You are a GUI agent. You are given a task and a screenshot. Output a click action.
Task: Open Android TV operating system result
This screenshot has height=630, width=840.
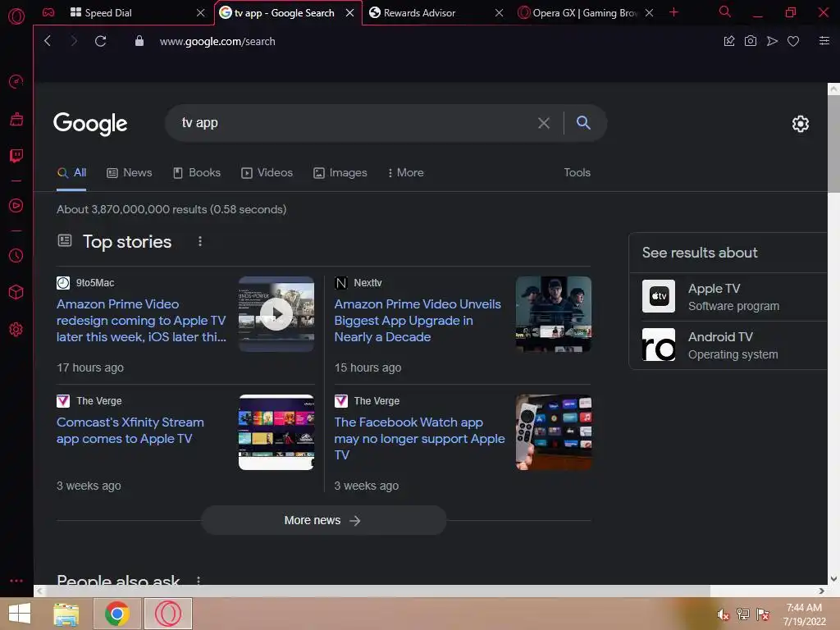click(728, 345)
